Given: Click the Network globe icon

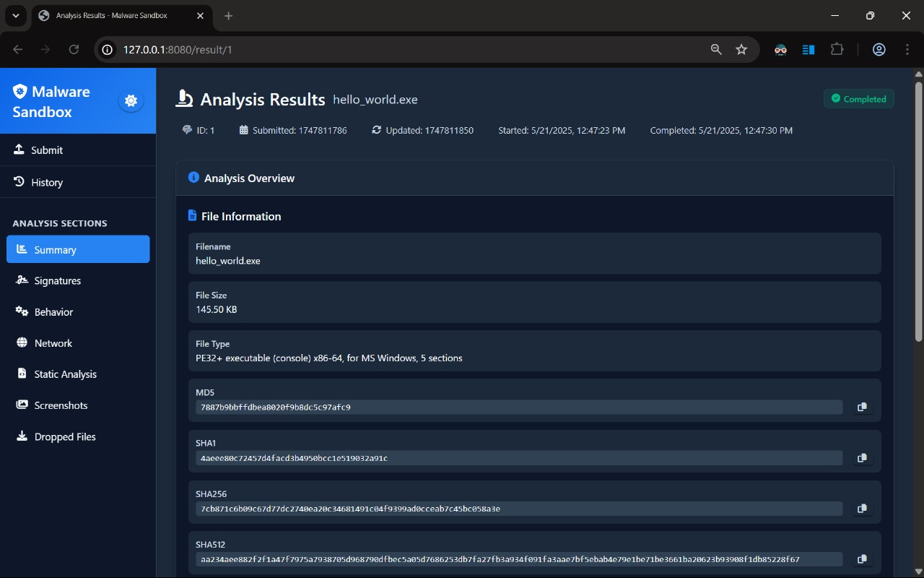Looking at the screenshot, I should pyautogui.click(x=22, y=342).
